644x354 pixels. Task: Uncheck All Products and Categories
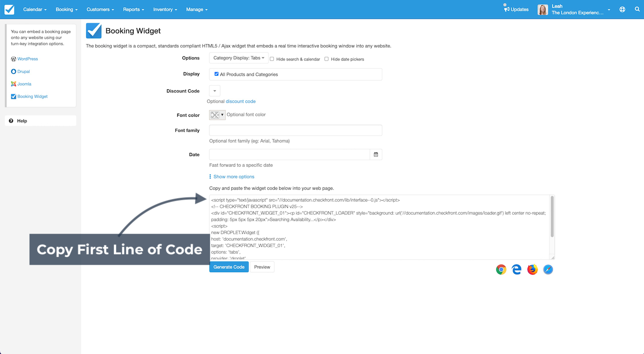point(217,74)
